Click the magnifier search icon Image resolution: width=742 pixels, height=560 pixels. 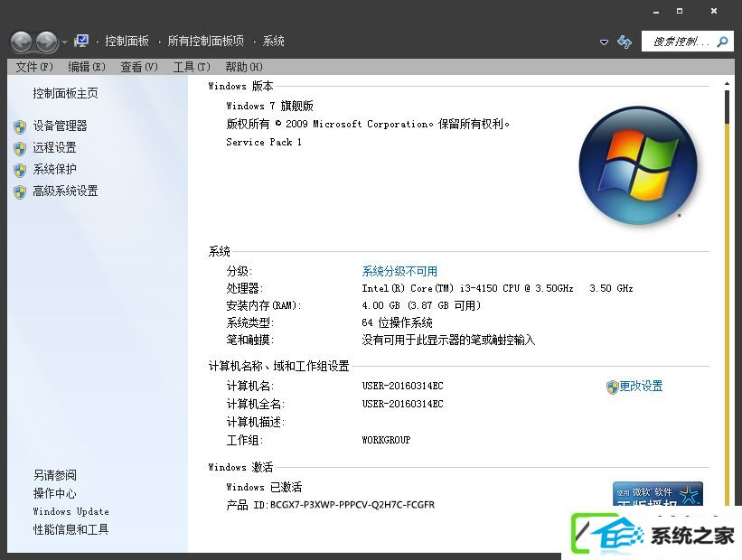722,42
